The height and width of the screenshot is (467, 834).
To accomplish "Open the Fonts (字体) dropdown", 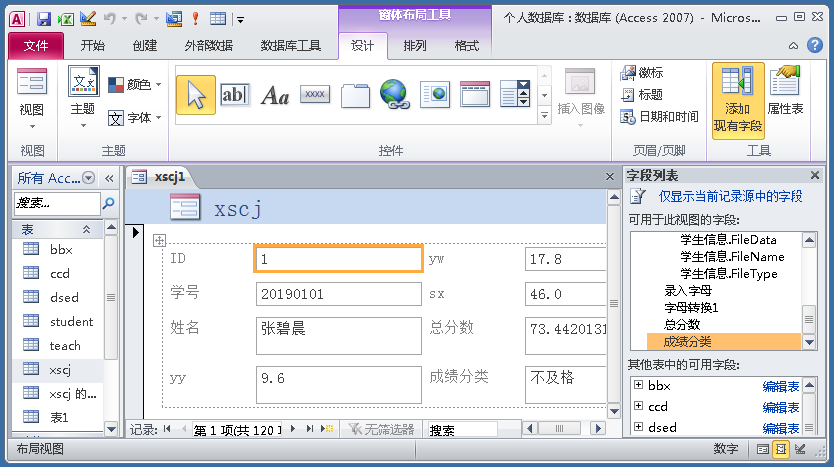I will click(135, 118).
